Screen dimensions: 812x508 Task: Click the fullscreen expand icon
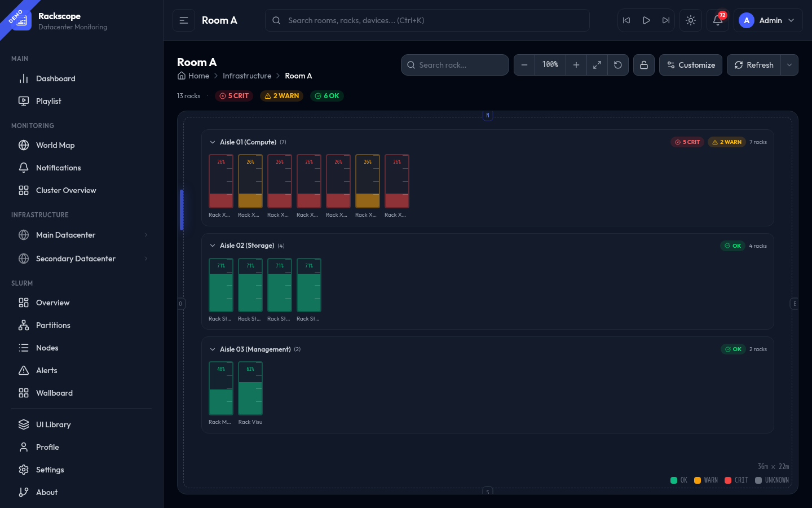597,65
